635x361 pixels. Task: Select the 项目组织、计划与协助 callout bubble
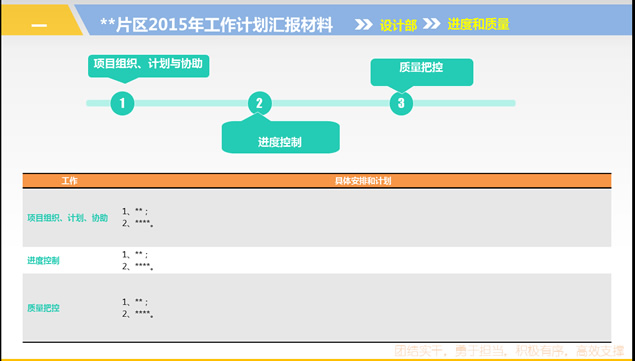pos(149,67)
